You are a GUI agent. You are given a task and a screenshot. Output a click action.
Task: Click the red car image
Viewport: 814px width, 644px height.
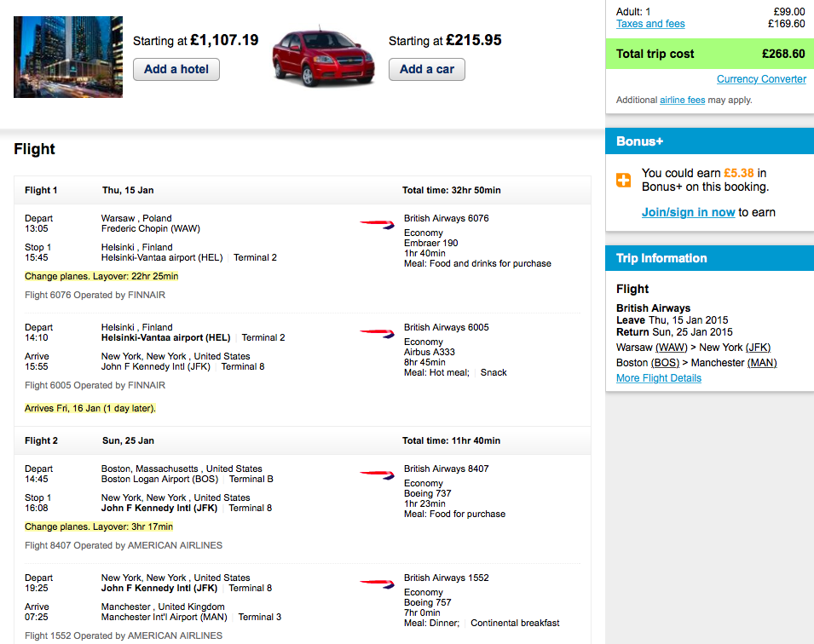(323, 57)
